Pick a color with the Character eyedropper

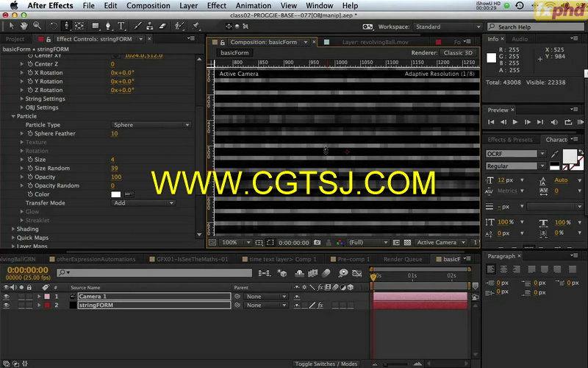(x=555, y=154)
